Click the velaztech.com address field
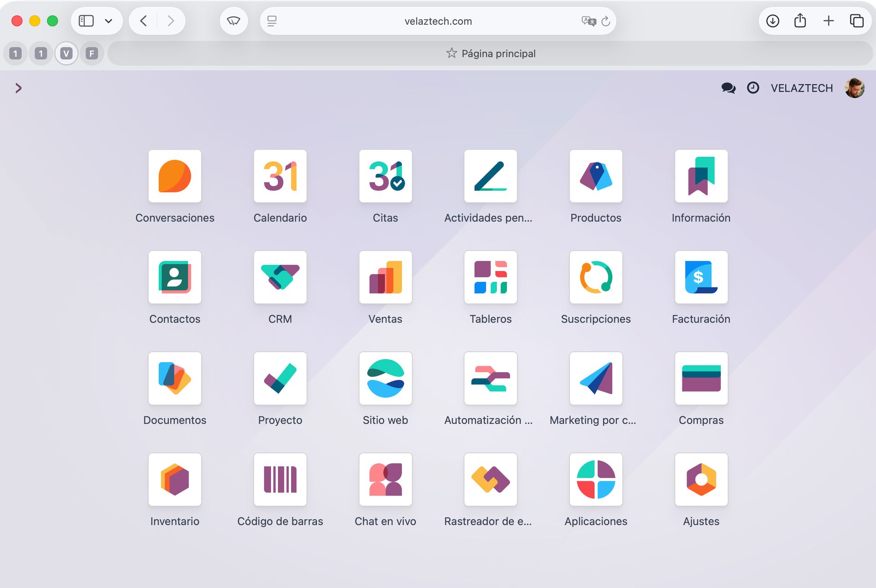Image resolution: width=876 pixels, height=588 pixels. coord(438,21)
